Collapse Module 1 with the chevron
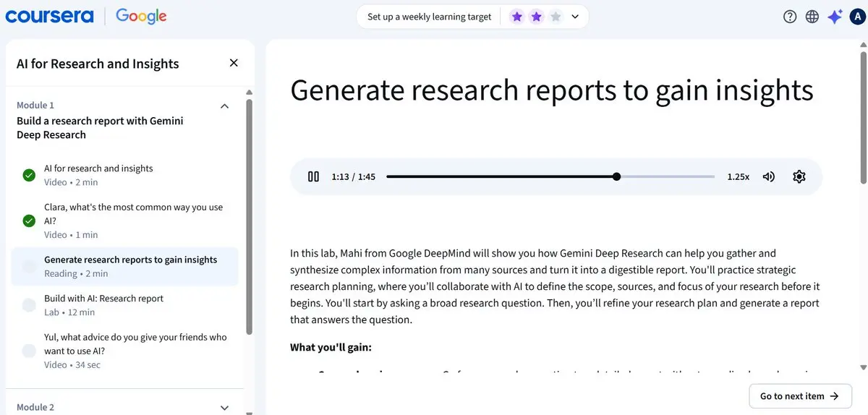 [224, 106]
